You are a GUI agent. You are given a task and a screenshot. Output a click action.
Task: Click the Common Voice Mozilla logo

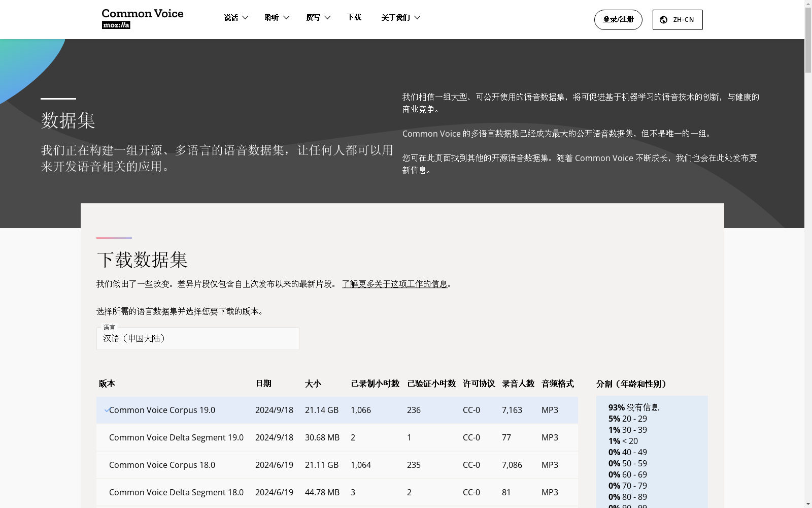coord(142,19)
